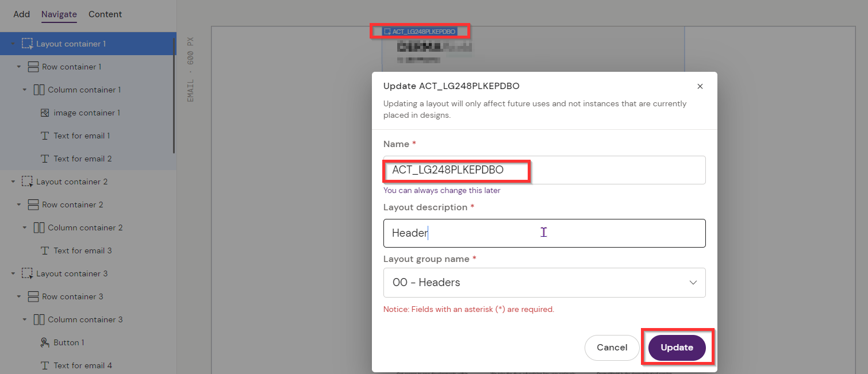
Task: Collapse Layout container 1 tree arrow
Action: [x=13, y=44]
